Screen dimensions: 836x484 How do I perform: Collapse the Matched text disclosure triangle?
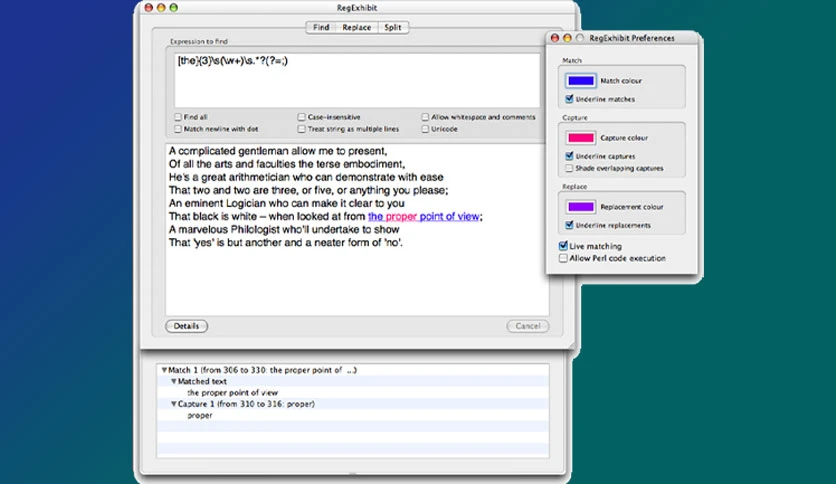[x=174, y=382]
